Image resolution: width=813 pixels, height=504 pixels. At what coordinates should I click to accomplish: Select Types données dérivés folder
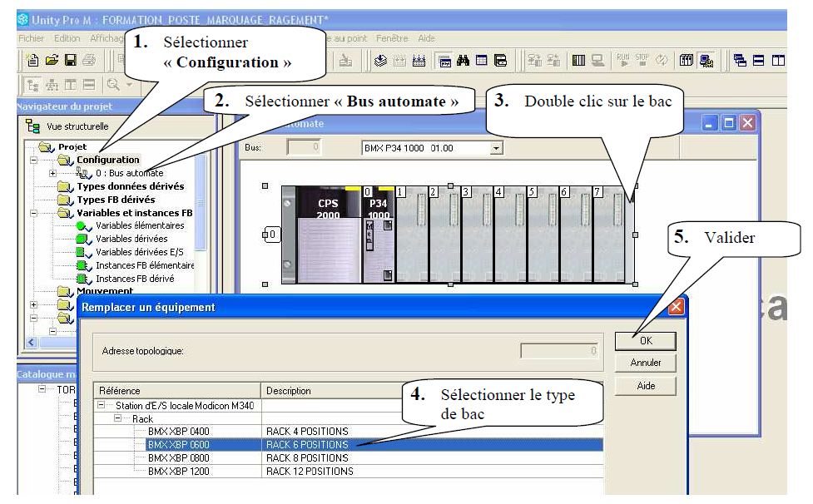click(130, 186)
